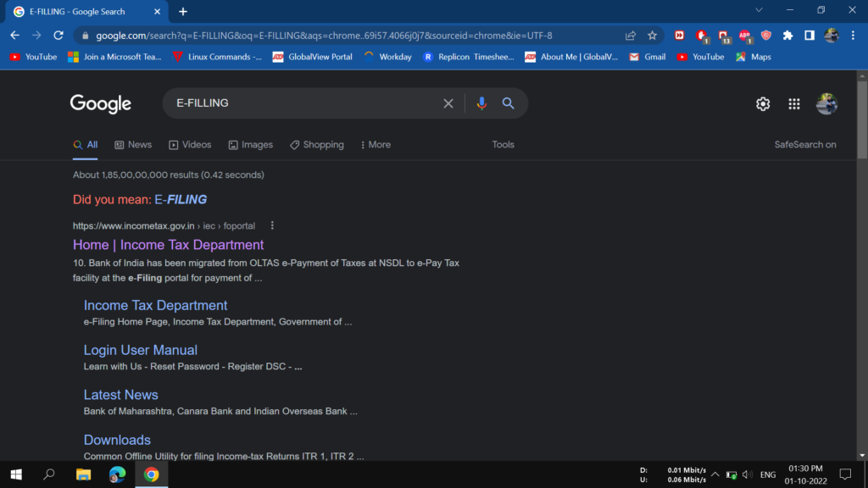Click the Google search input field
This screenshot has height=488, width=868.
coord(304,103)
